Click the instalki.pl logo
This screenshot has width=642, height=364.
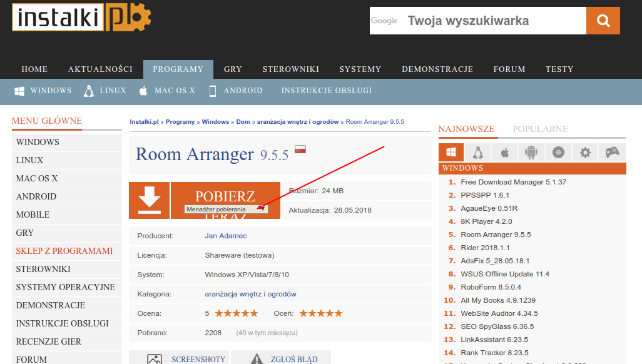point(81,17)
